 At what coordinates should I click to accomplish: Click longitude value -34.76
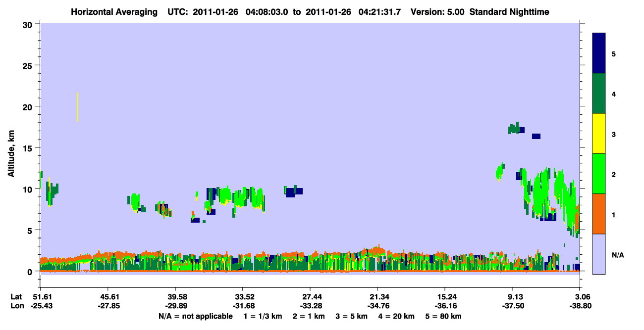click(378, 306)
